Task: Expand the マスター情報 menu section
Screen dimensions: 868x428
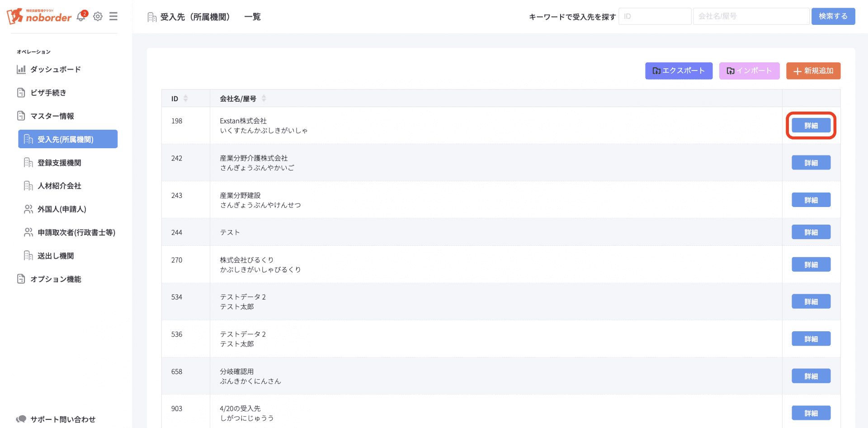Action: (52, 116)
